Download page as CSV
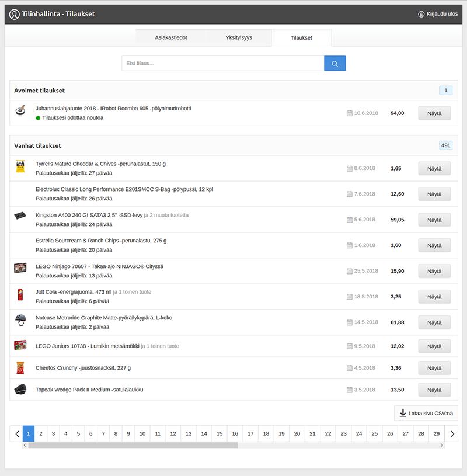The image size is (467, 476). (426, 413)
